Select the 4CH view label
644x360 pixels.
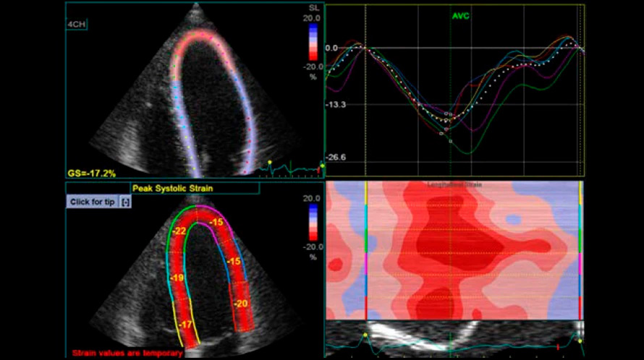pyautogui.click(x=77, y=23)
